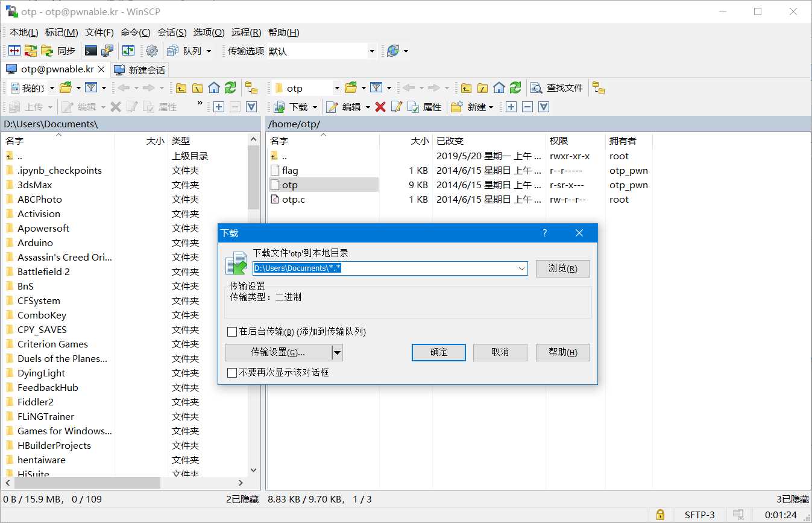Viewport: 812px width, 523px height.
Task: Open the 本地(L) menu
Action: point(24,33)
